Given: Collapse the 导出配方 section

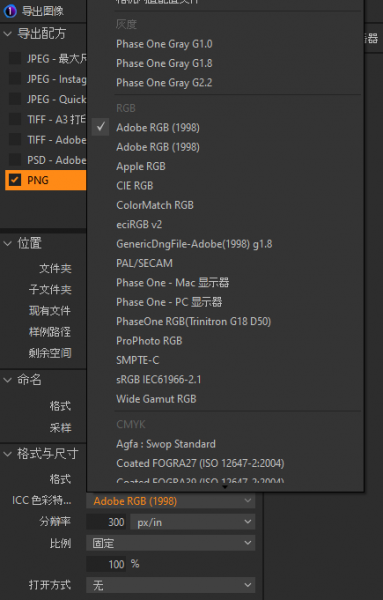Looking at the screenshot, I should pyautogui.click(x=7, y=34).
